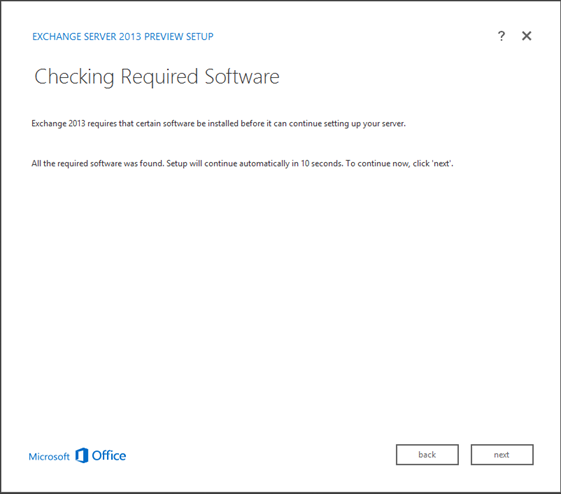The height and width of the screenshot is (494, 561).
Task: Click the sentence starting with Exchange 2013 requires
Action: point(219,124)
